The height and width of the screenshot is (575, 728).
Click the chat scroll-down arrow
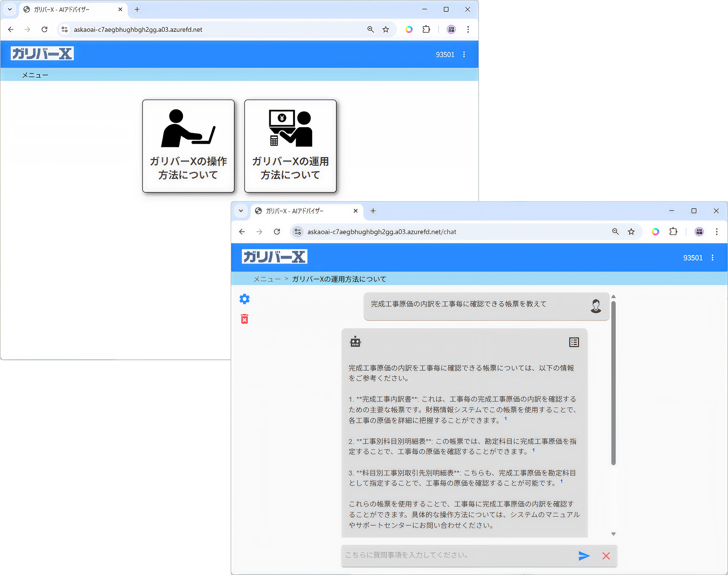pyautogui.click(x=613, y=534)
